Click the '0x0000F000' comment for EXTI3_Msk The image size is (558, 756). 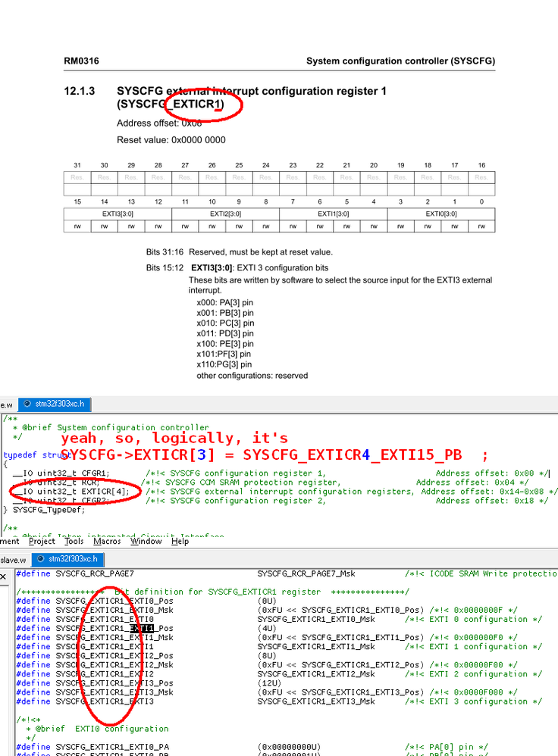(473, 692)
